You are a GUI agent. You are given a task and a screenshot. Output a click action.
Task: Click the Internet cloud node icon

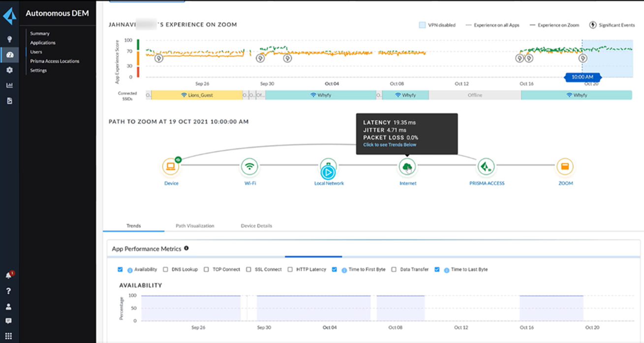click(x=407, y=167)
